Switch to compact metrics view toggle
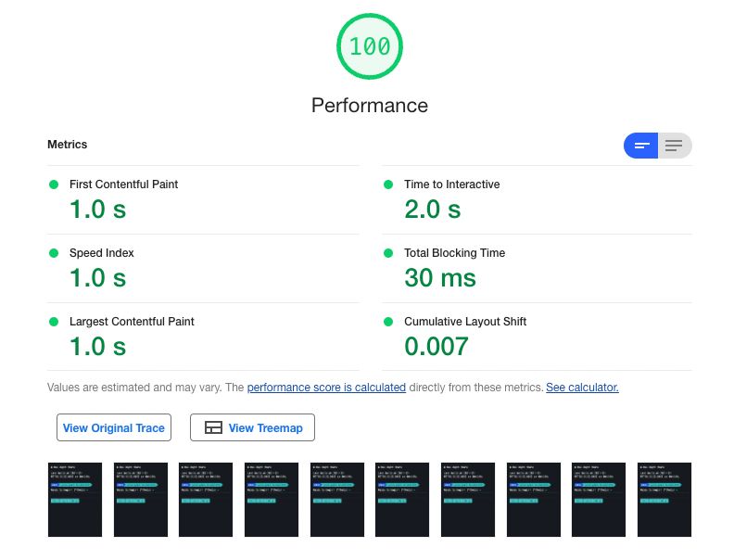Viewport: 734px width, 560px height. click(641, 146)
